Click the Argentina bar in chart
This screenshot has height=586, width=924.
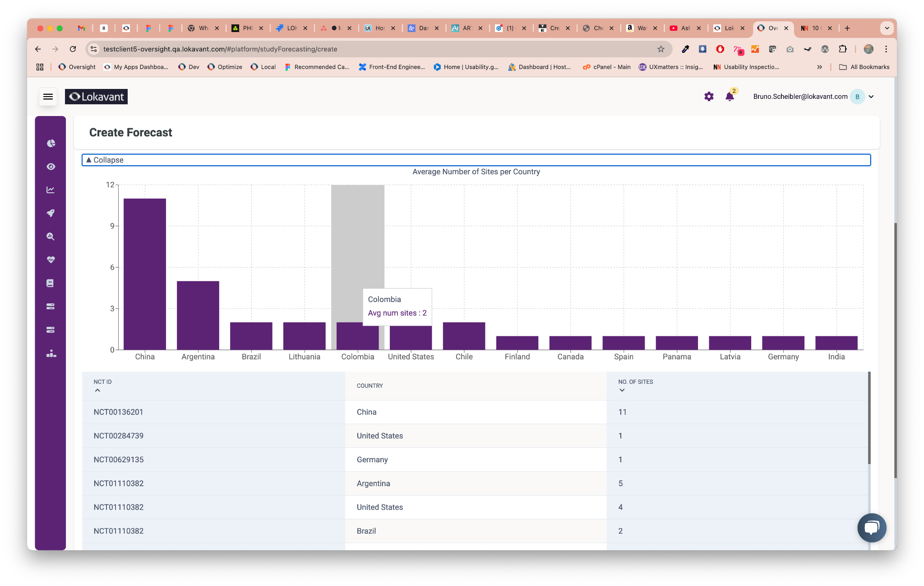click(x=198, y=315)
